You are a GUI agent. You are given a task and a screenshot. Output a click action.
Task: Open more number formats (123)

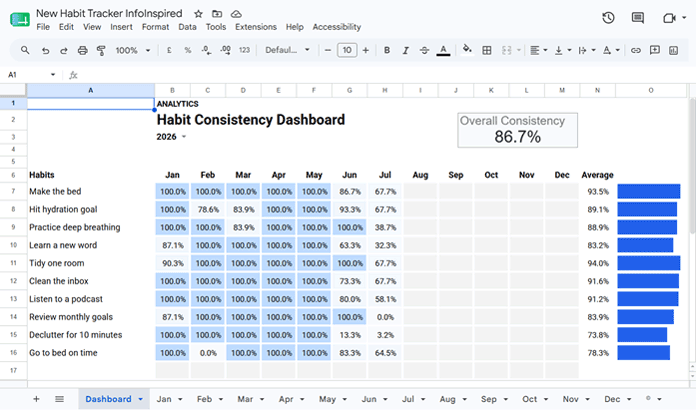tap(245, 51)
